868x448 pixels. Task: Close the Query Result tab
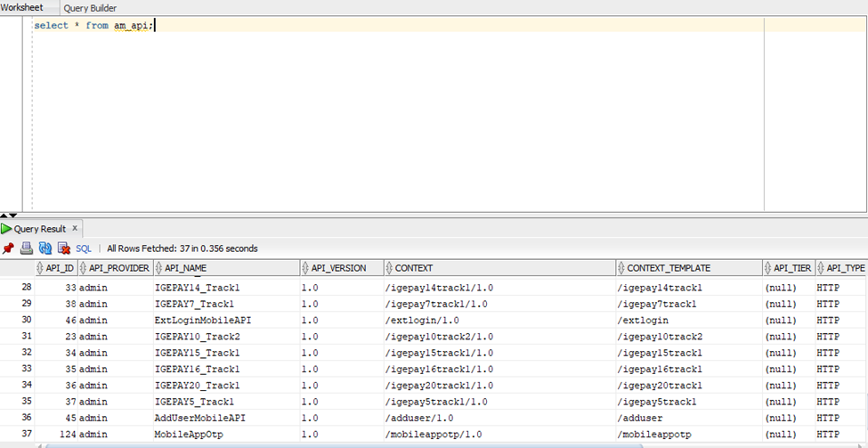[75, 229]
